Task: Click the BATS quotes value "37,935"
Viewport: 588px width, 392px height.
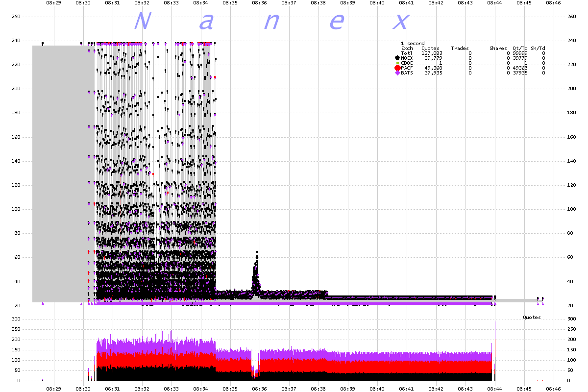Action: point(434,73)
